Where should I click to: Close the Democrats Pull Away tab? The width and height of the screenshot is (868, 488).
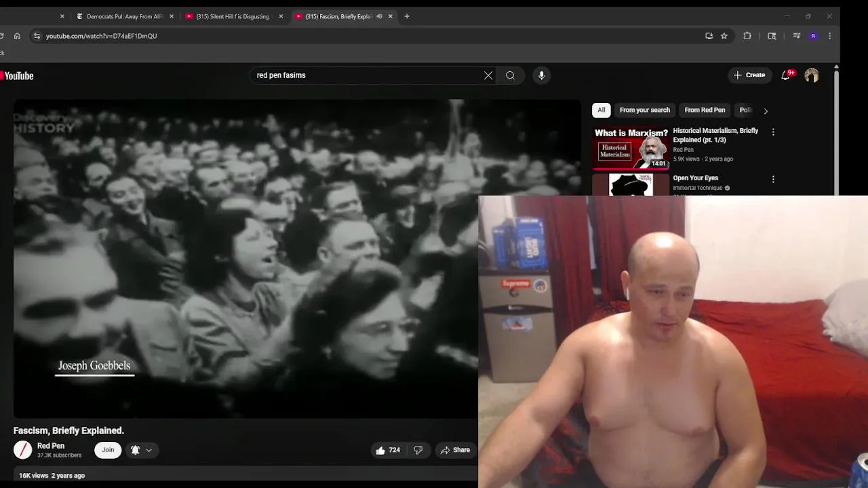pos(171,16)
